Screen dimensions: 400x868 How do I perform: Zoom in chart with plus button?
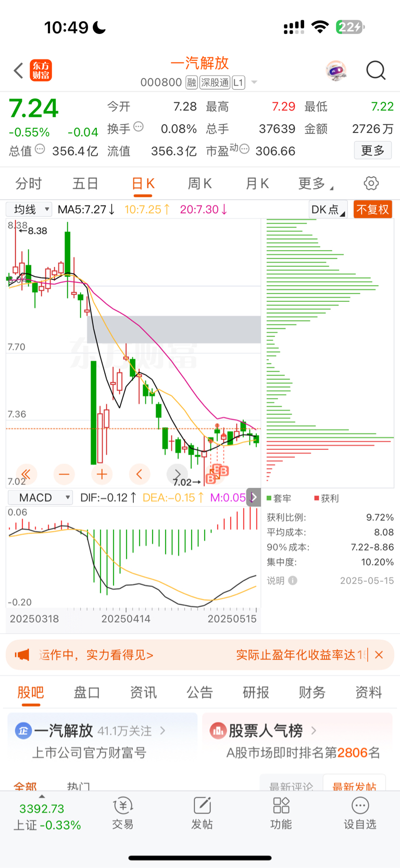(102, 474)
